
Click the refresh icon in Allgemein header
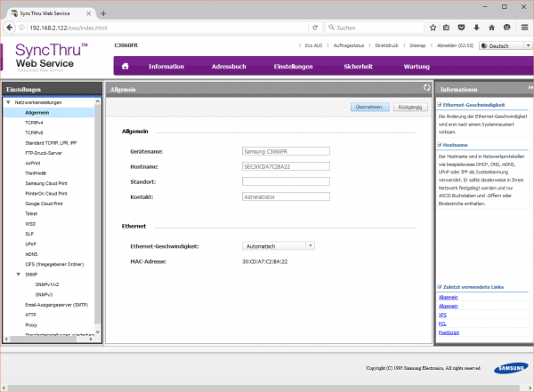coord(426,89)
